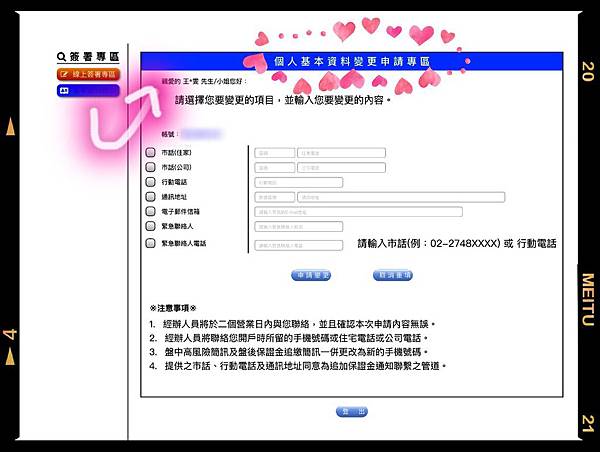Click the 行動電話 input field
600x452 pixels.
point(299,183)
